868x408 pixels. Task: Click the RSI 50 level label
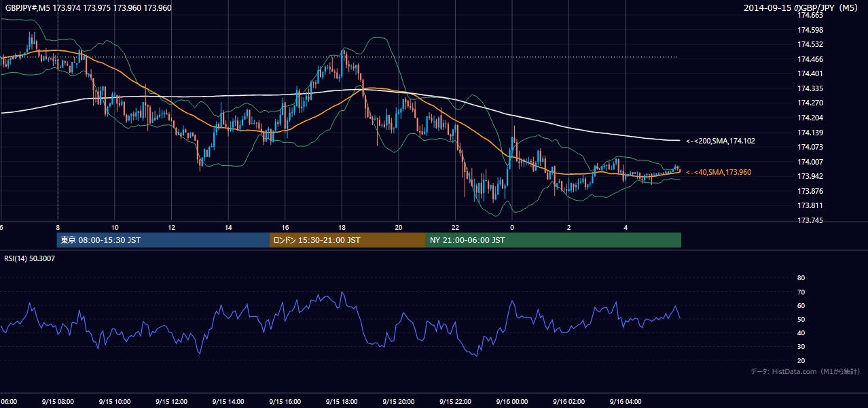click(801, 319)
